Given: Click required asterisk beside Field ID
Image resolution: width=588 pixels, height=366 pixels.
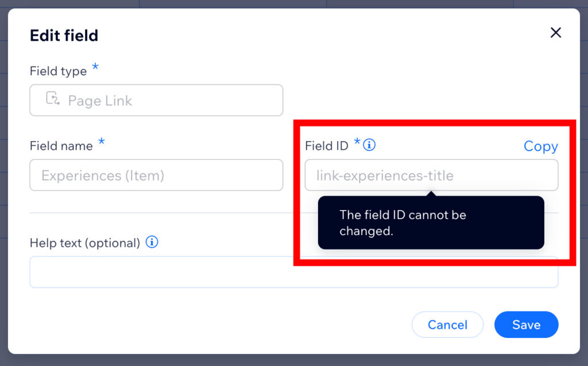Looking at the screenshot, I should (x=357, y=142).
